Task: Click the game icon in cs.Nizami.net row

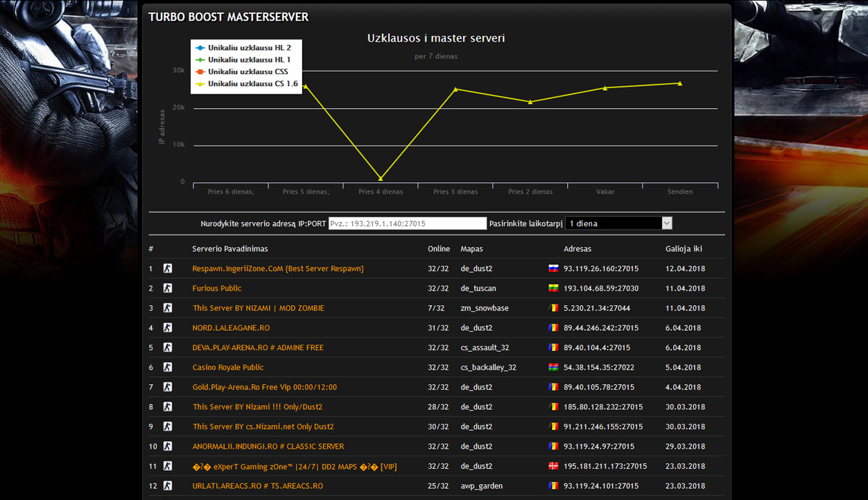Action: 167,426
